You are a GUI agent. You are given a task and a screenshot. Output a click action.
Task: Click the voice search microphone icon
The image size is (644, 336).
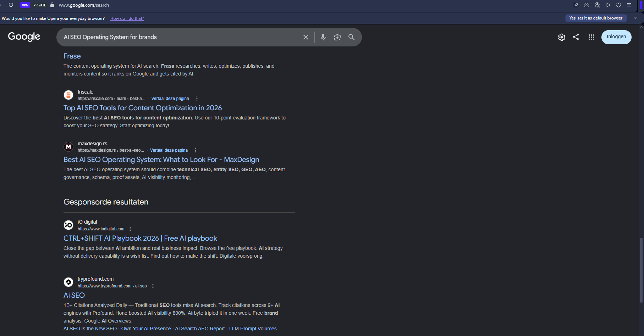click(323, 37)
